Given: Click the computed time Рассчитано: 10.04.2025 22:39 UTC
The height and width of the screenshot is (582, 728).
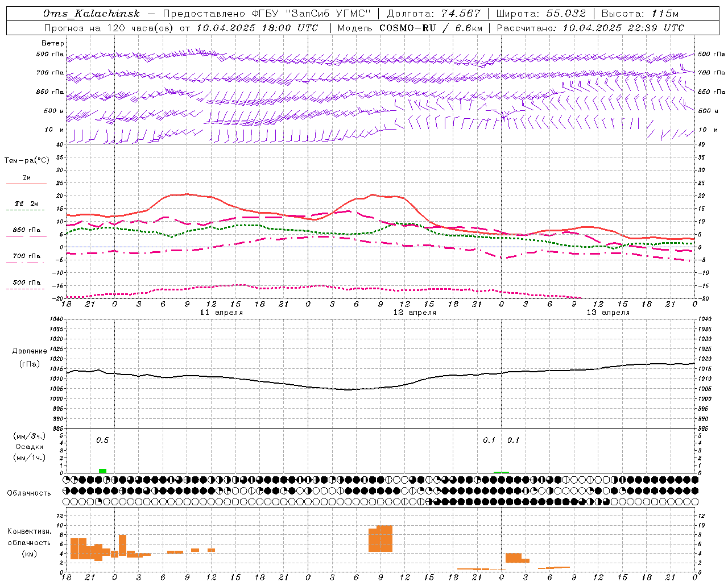Looking at the screenshot, I should click(x=590, y=28).
